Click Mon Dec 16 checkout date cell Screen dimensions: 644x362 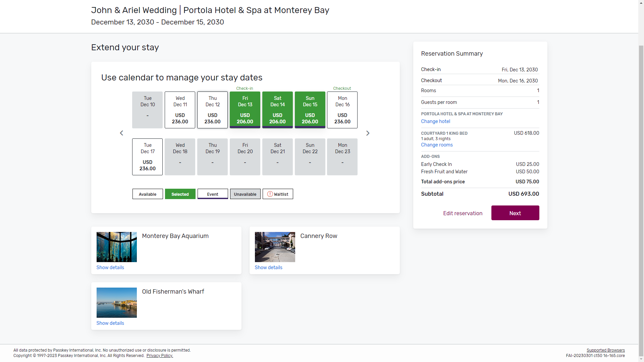tap(342, 110)
